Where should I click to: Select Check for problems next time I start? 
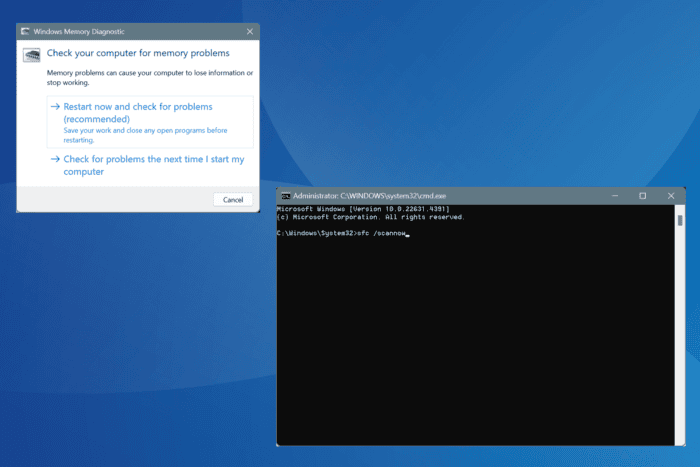point(153,165)
